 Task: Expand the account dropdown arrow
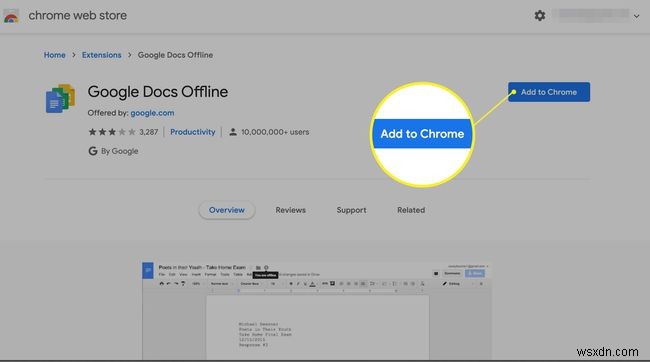pos(636,16)
